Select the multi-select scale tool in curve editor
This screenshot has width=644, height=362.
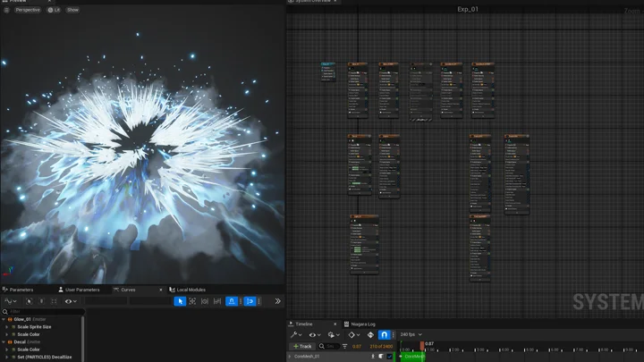click(x=217, y=301)
